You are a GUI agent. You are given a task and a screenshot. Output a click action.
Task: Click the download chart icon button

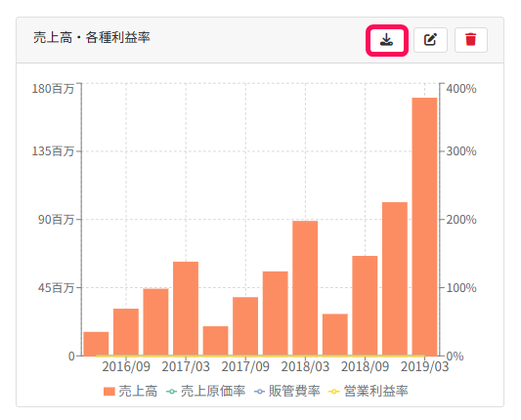387,40
